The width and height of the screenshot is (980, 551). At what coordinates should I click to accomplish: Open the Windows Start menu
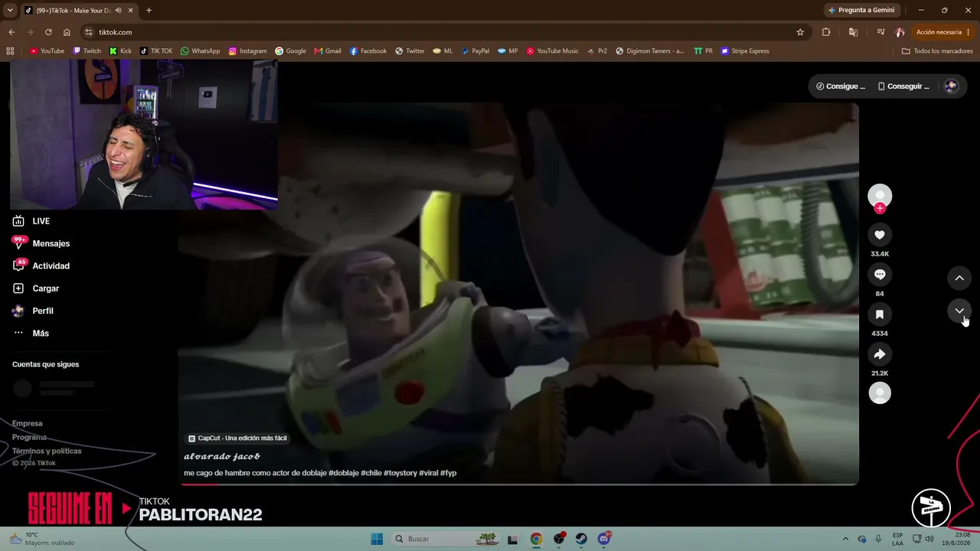pyautogui.click(x=377, y=539)
